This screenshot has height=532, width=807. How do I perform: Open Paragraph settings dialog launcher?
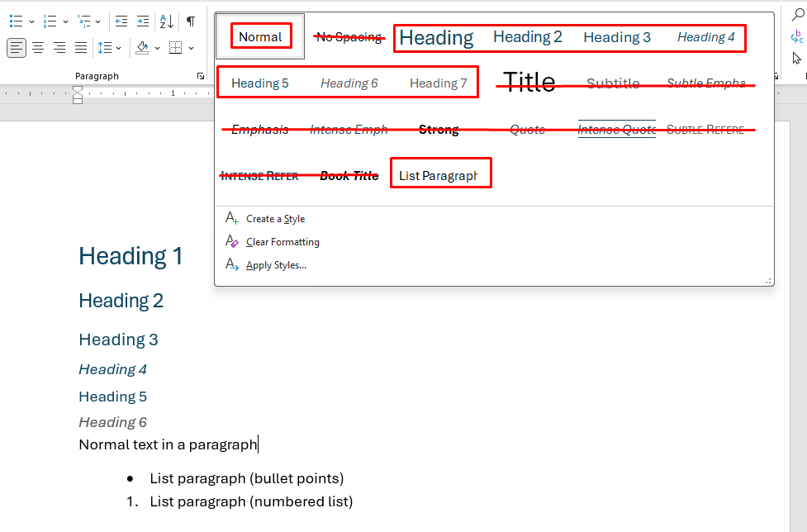point(200,76)
